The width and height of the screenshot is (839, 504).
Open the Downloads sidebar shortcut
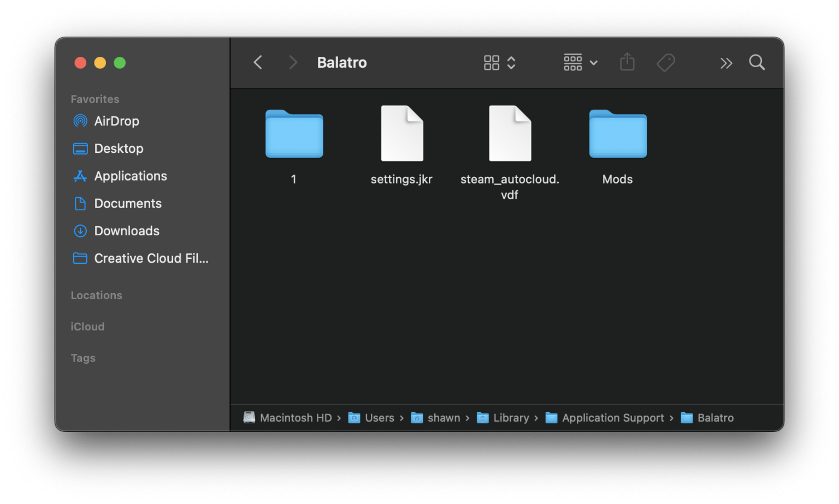click(127, 230)
